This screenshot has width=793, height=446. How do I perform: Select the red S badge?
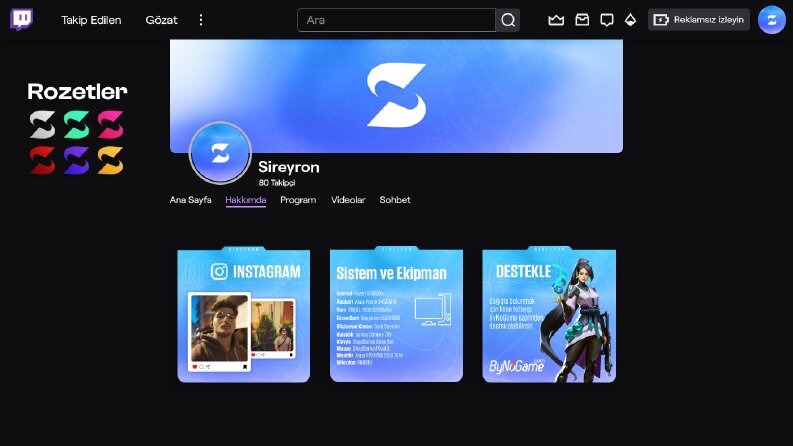[42, 160]
